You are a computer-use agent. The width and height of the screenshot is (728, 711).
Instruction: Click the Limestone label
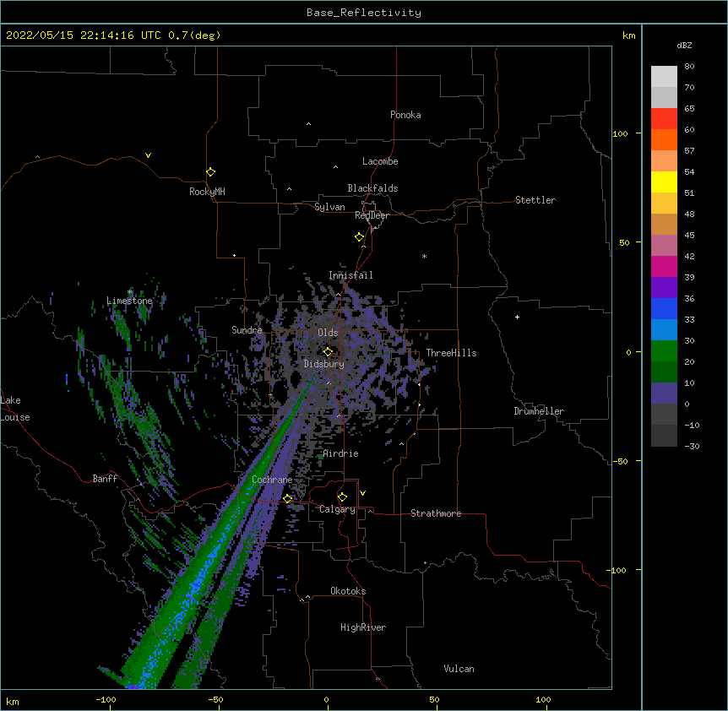pos(129,301)
